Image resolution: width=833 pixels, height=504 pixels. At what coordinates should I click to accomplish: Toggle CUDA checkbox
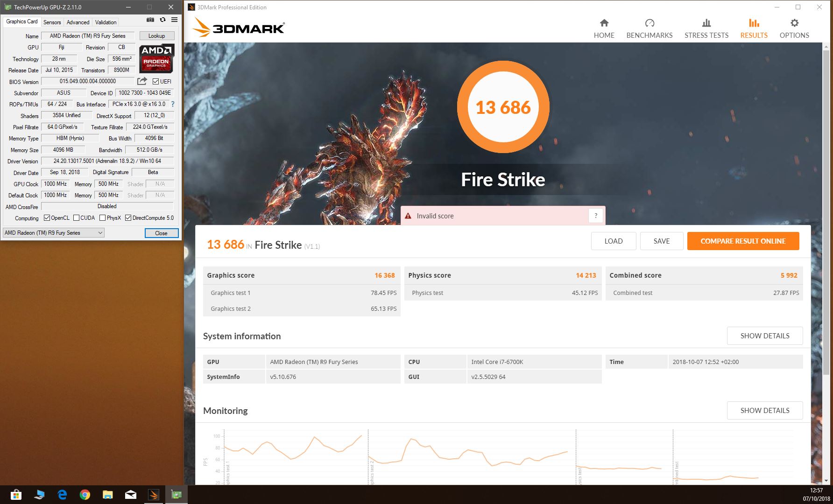pyautogui.click(x=76, y=218)
